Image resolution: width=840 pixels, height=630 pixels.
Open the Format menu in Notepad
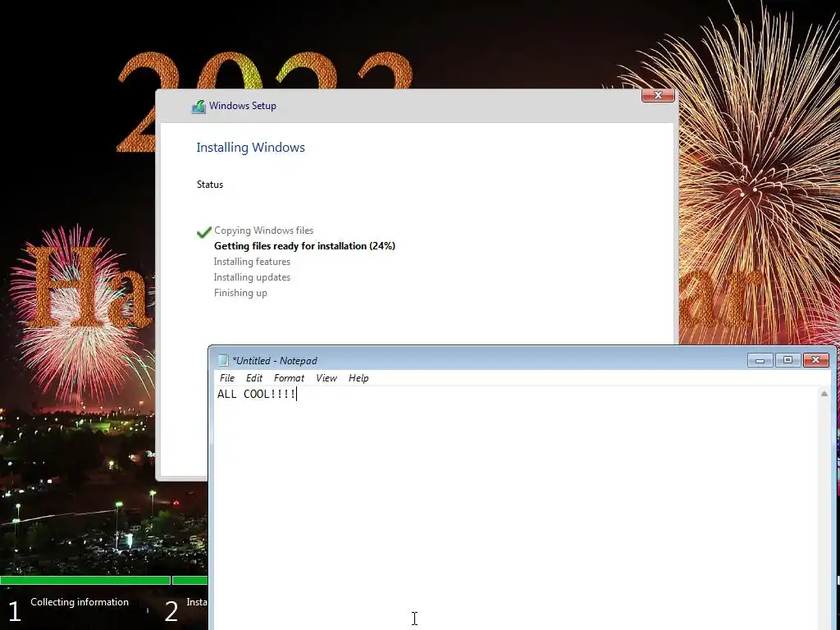[x=289, y=377]
